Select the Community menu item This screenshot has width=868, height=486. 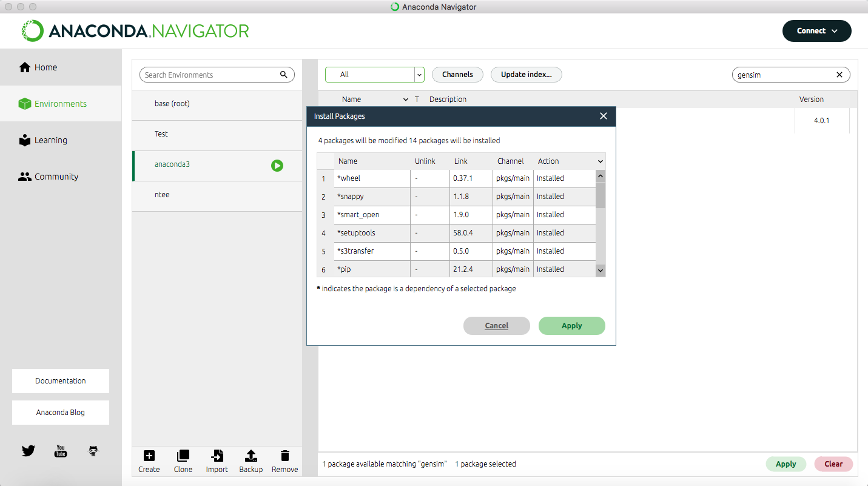tap(61, 177)
